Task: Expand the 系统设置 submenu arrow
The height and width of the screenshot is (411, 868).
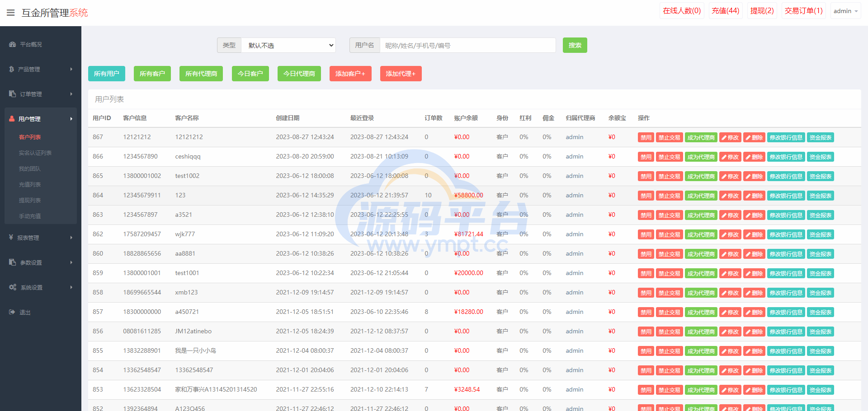Action: [71, 287]
